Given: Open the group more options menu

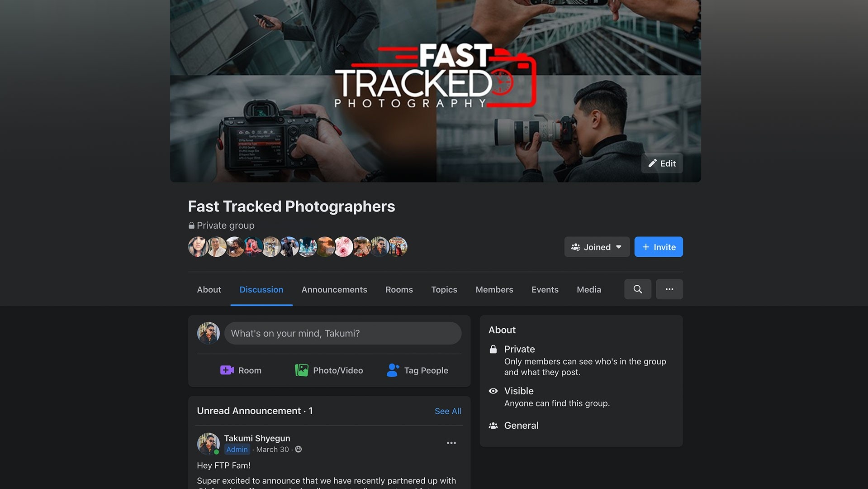Looking at the screenshot, I should 669,289.
